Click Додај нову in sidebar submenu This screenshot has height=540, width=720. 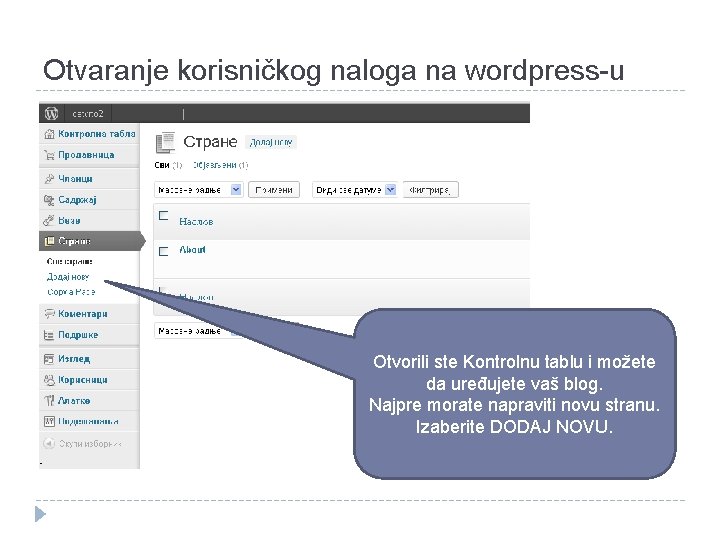point(68,277)
